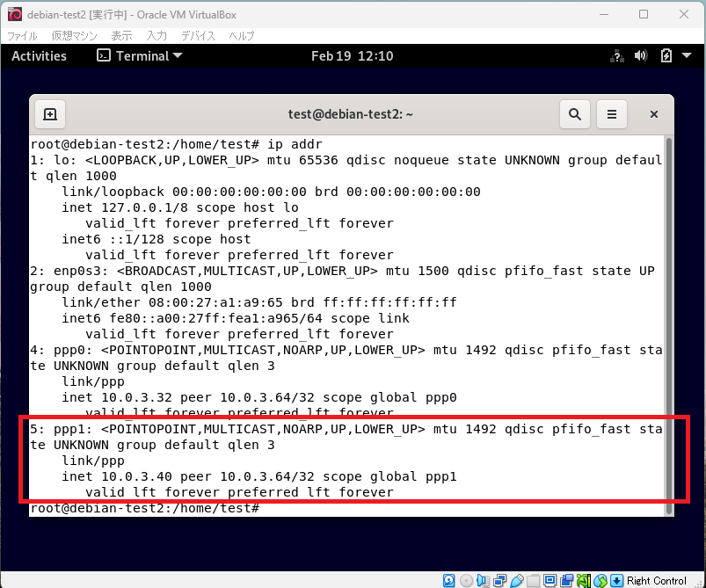
Task: Click the network adapters status icon
Action: pos(499,580)
